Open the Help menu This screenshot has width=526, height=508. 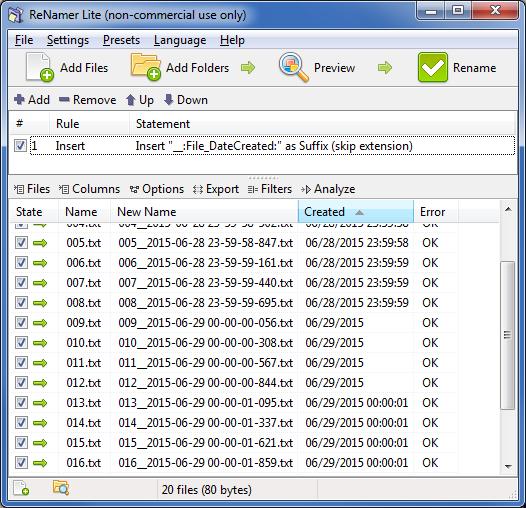(x=232, y=40)
